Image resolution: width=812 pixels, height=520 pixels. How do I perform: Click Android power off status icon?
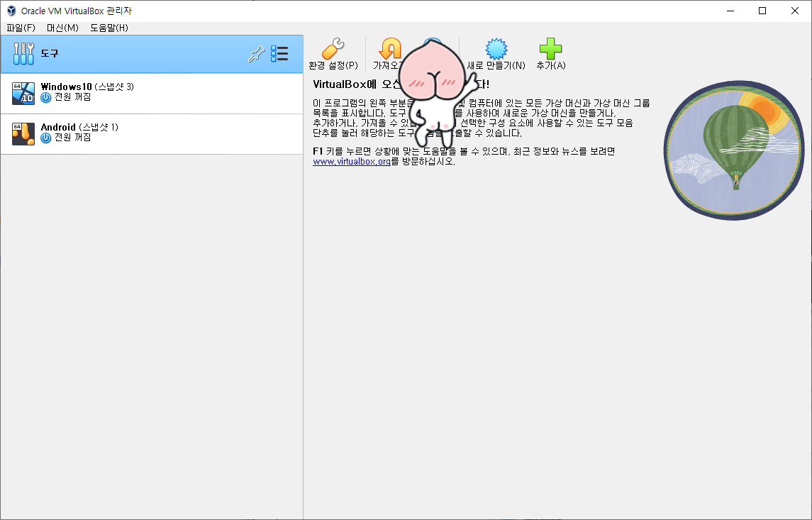click(46, 138)
